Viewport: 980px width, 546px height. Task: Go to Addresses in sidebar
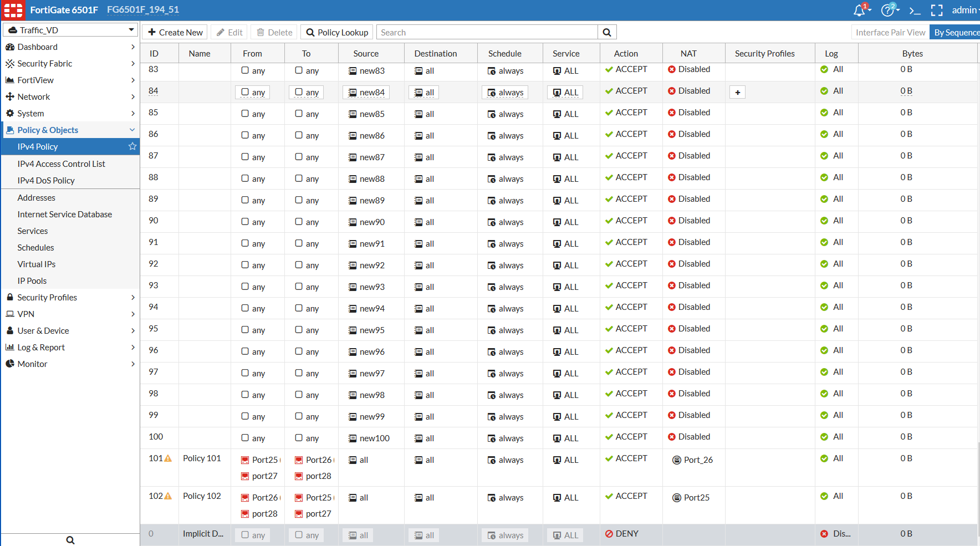[36, 198]
